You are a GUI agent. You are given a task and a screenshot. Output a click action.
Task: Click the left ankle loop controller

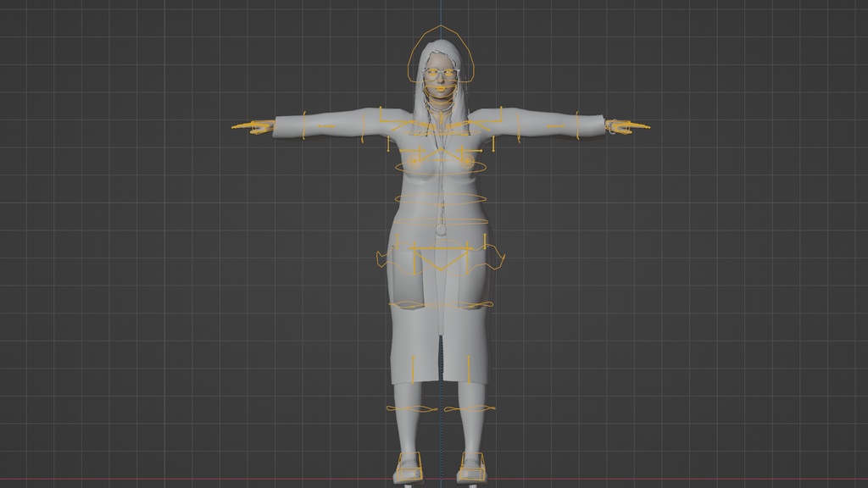click(410, 408)
